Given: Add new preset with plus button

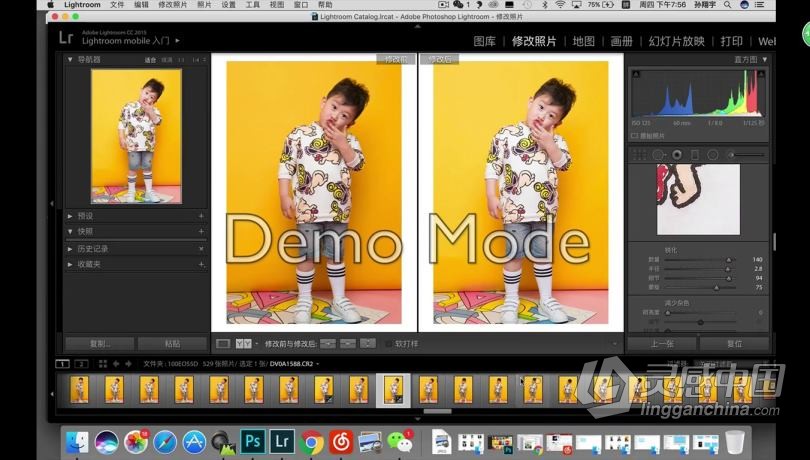Looking at the screenshot, I should click(x=201, y=216).
